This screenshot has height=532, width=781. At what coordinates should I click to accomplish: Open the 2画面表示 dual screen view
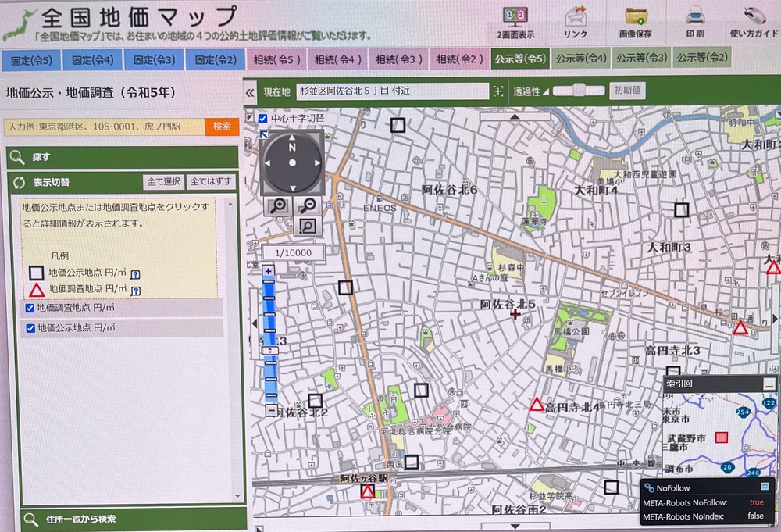pyautogui.click(x=515, y=23)
